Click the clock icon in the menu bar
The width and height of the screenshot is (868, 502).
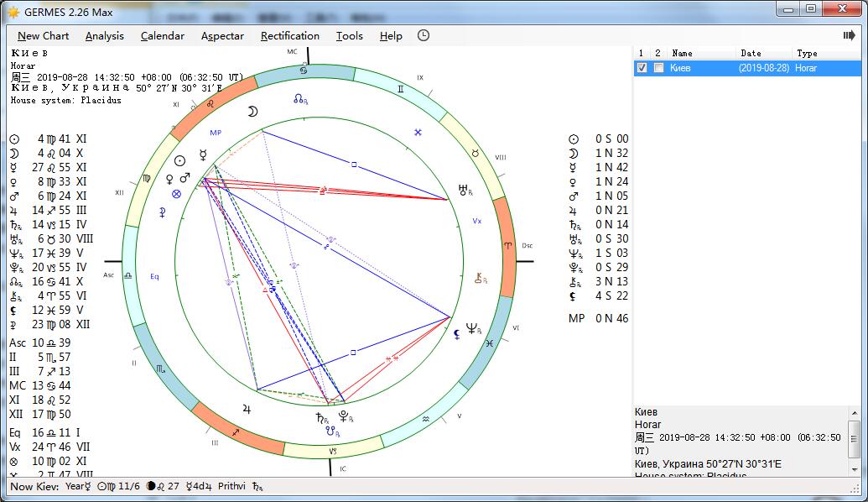424,35
